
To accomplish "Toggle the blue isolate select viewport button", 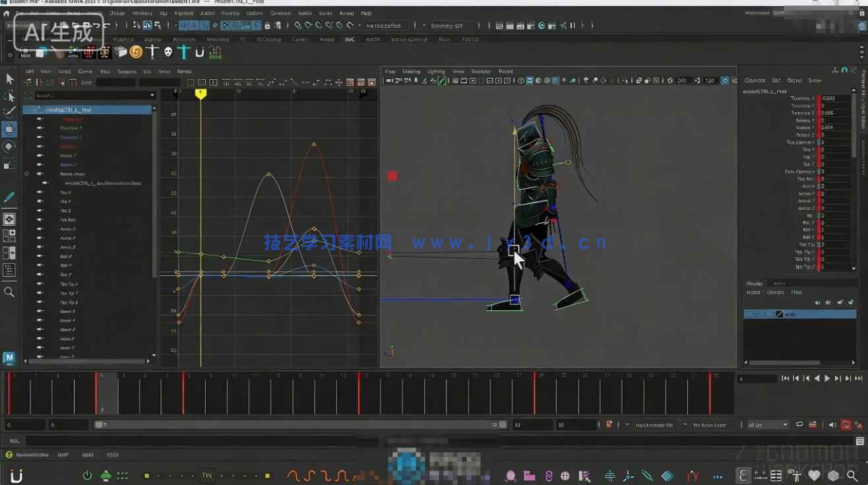I will 725,81.
